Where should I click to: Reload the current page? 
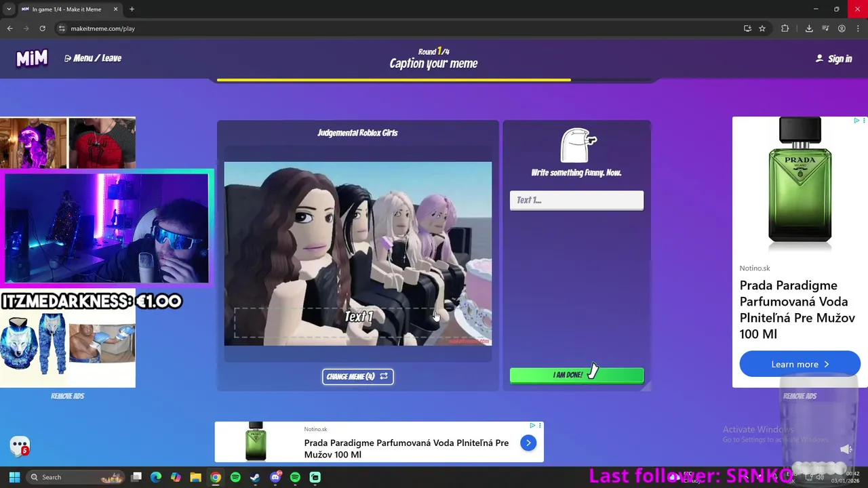(x=42, y=28)
